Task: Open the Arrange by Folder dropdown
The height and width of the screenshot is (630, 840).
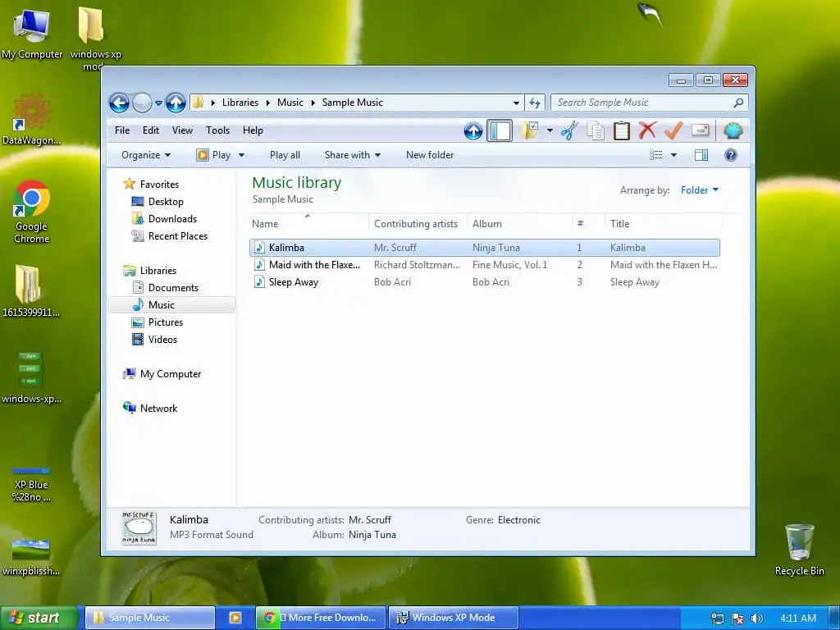Action: click(700, 190)
